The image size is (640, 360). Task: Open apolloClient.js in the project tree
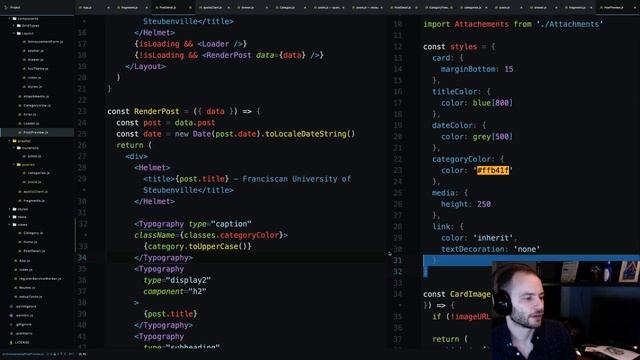(36, 192)
